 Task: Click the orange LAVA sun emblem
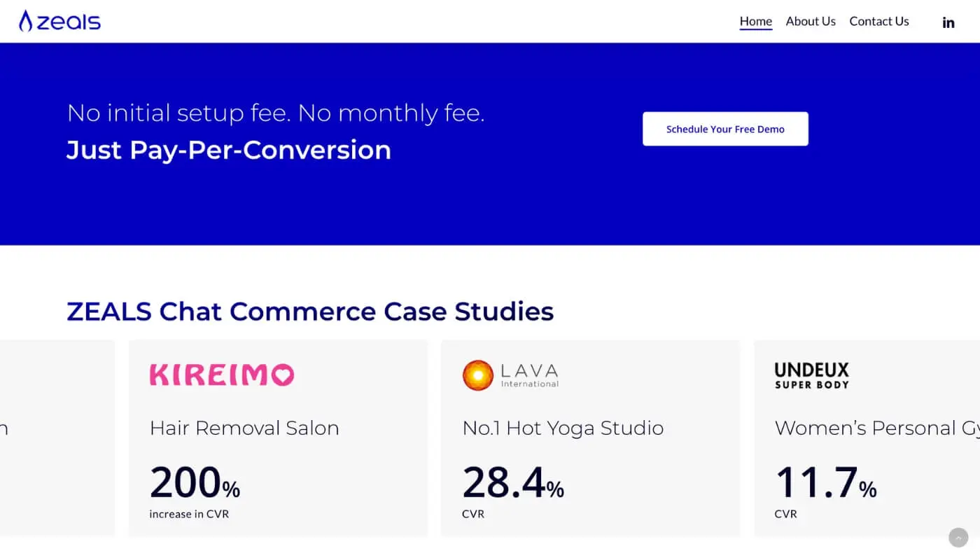click(x=477, y=375)
